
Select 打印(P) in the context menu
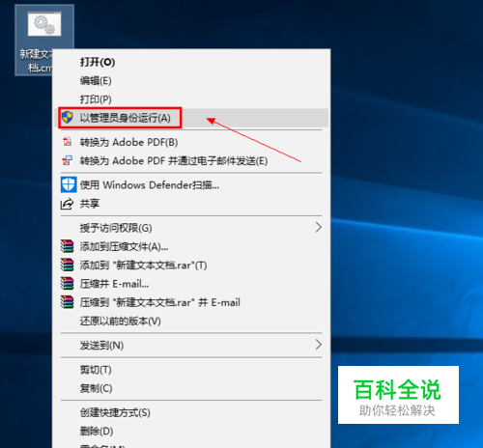tap(191, 99)
